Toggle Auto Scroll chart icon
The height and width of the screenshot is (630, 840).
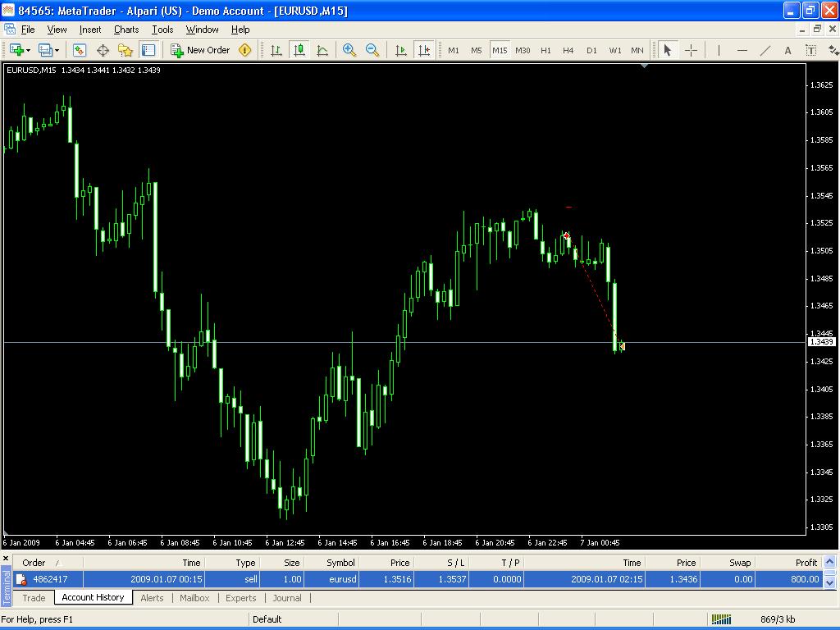(x=400, y=50)
